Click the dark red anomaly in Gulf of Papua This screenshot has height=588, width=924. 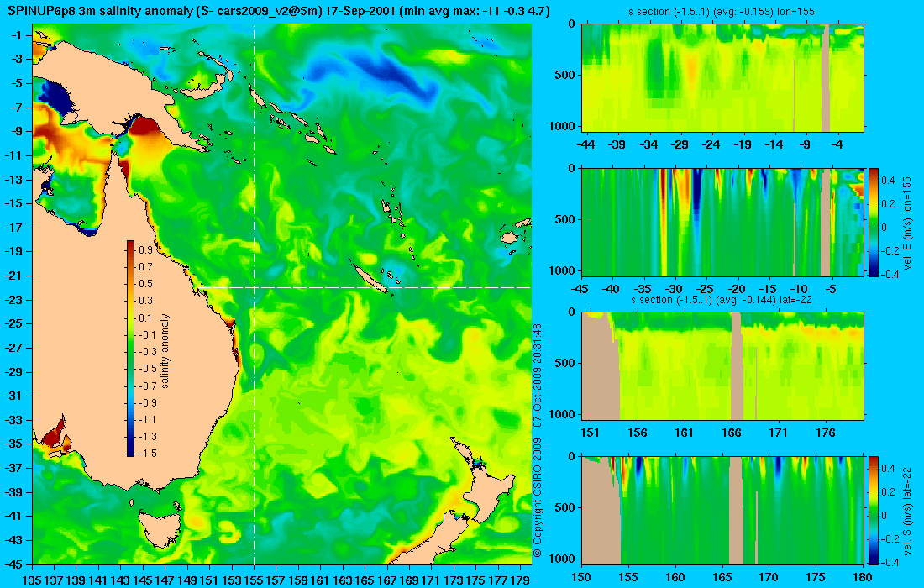pyautogui.click(x=144, y=128)
